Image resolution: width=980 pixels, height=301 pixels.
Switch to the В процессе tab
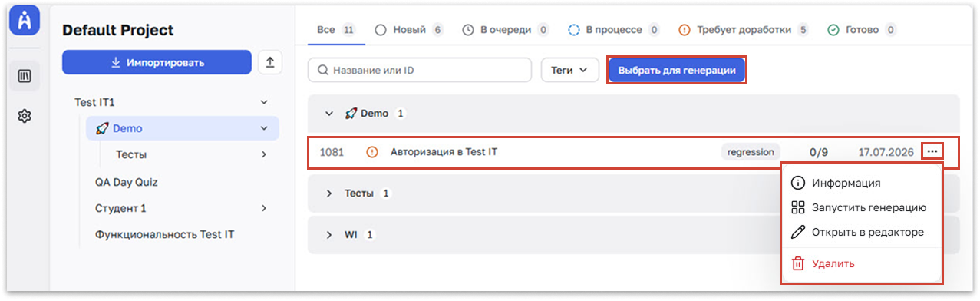pyautogui.click(x=613, y=30)
